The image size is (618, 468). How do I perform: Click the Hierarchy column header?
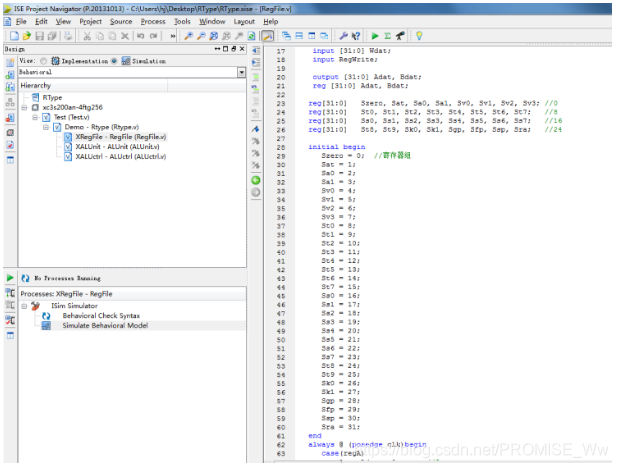click(93, 86)
